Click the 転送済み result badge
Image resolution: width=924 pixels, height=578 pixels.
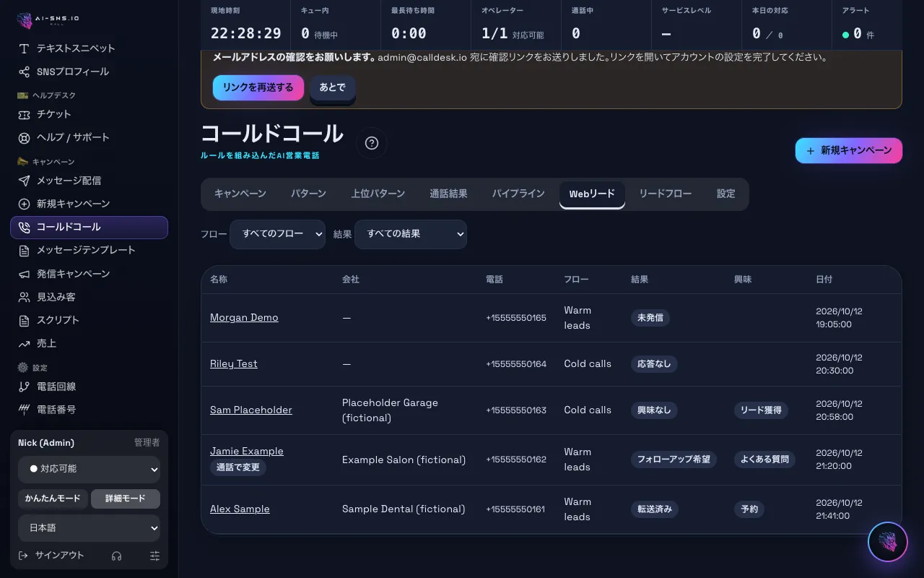tap(654, 509)
